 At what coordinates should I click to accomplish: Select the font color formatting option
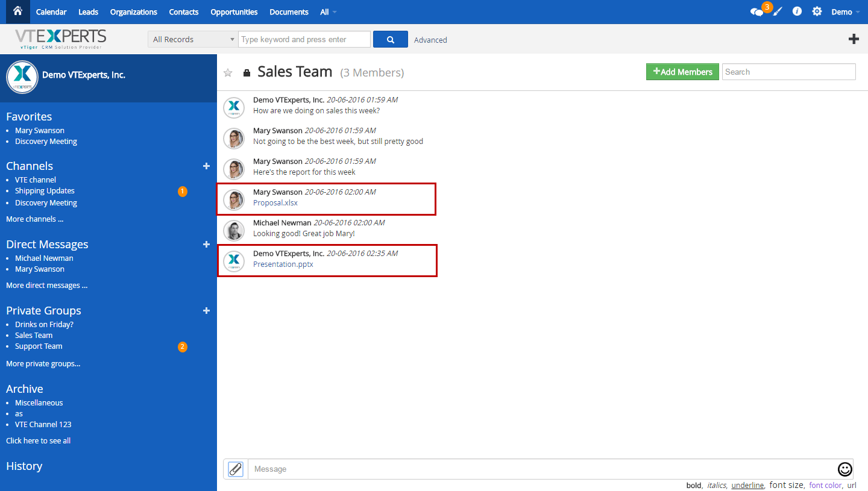(x=825, y=485)
